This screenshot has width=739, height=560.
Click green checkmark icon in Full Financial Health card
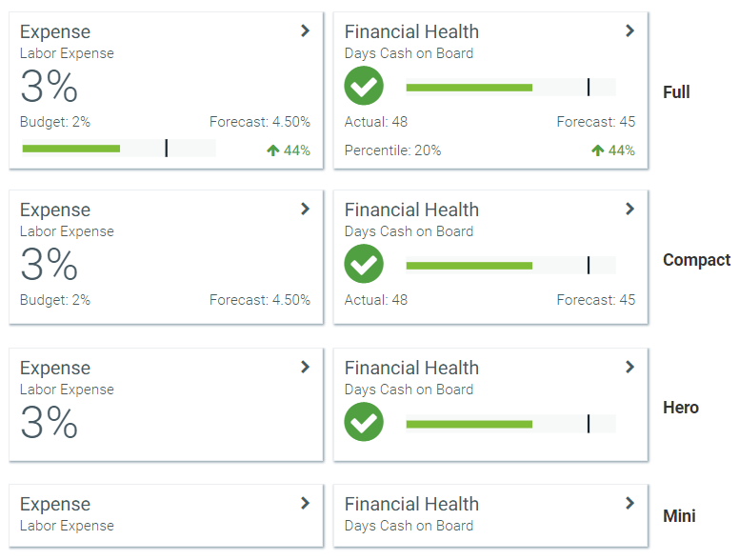point(364,87)
